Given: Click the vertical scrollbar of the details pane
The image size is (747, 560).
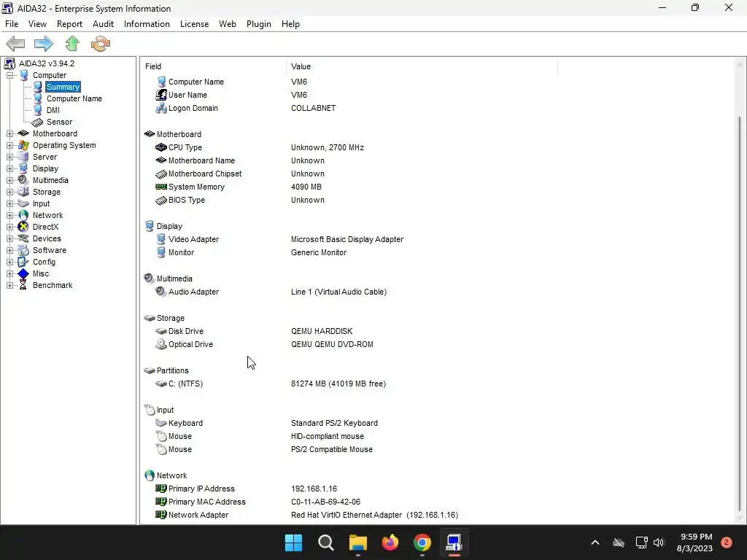Looking at the screenshot, I should click(x=740, y=290).
